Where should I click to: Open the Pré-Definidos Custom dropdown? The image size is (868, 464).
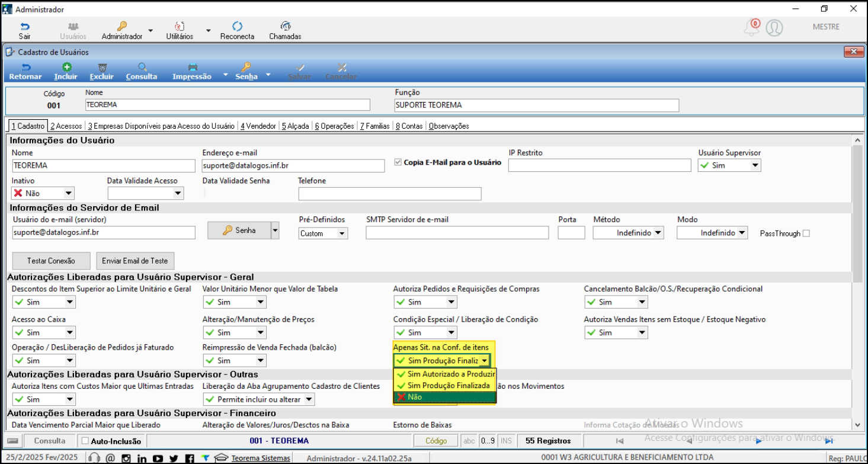point(342,233)
